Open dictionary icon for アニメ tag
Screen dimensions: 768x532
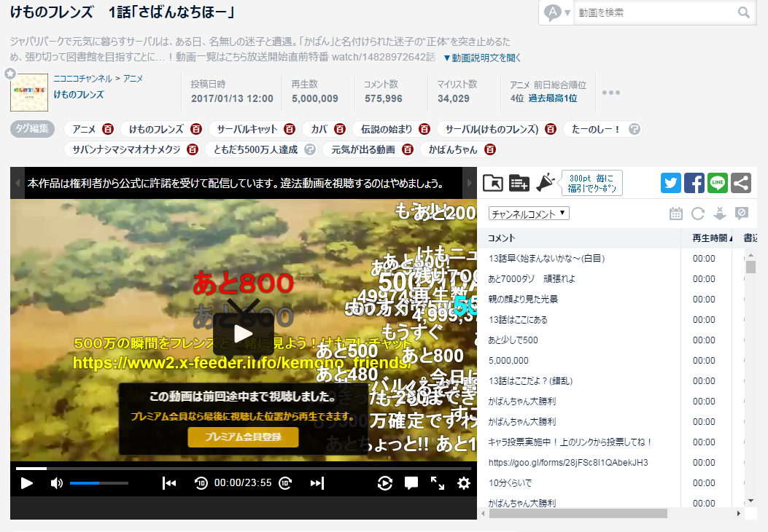click(108, 129)
